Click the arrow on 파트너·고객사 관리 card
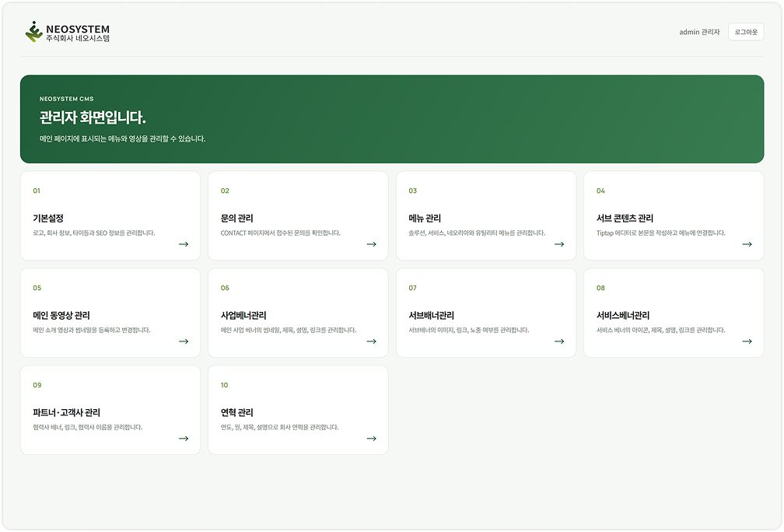Screen dimensions: 784x532 click(184, 438)
